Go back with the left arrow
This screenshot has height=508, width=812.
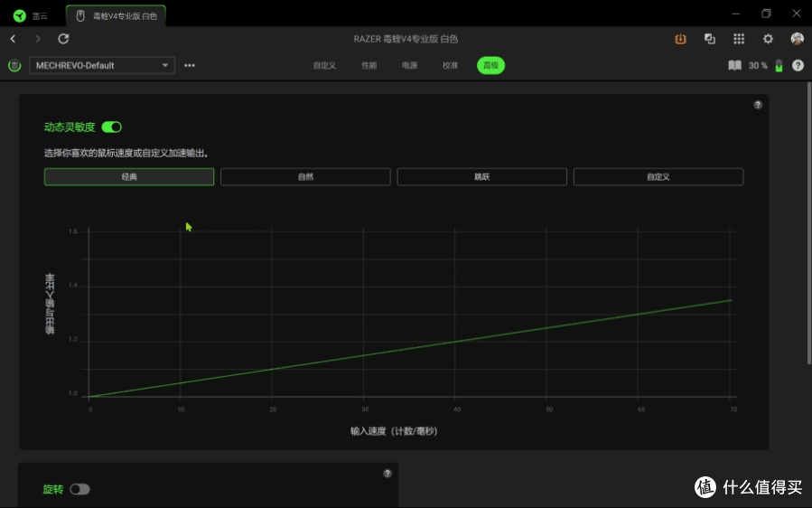(13, 39)
